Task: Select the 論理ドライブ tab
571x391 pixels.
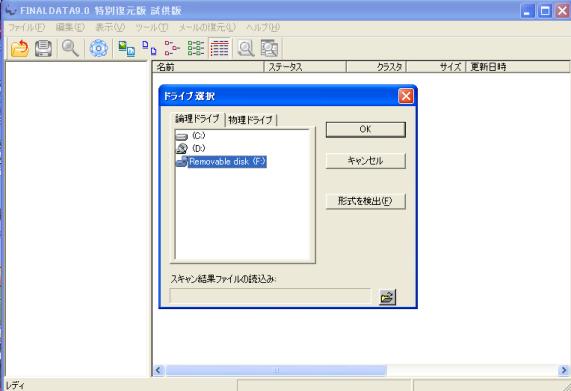Action: coord(197,119)
